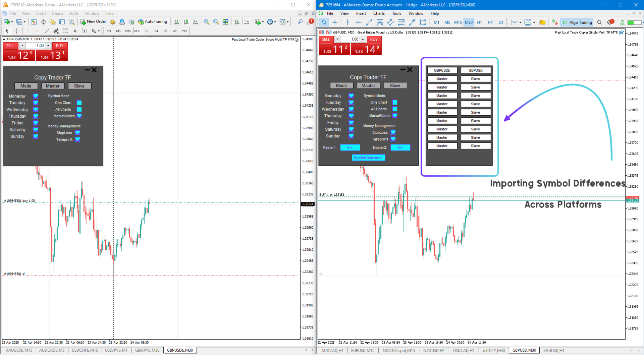Enable Algo Trading in MT5 toolbar
The image size is (644, 355).
click(577, 22)
